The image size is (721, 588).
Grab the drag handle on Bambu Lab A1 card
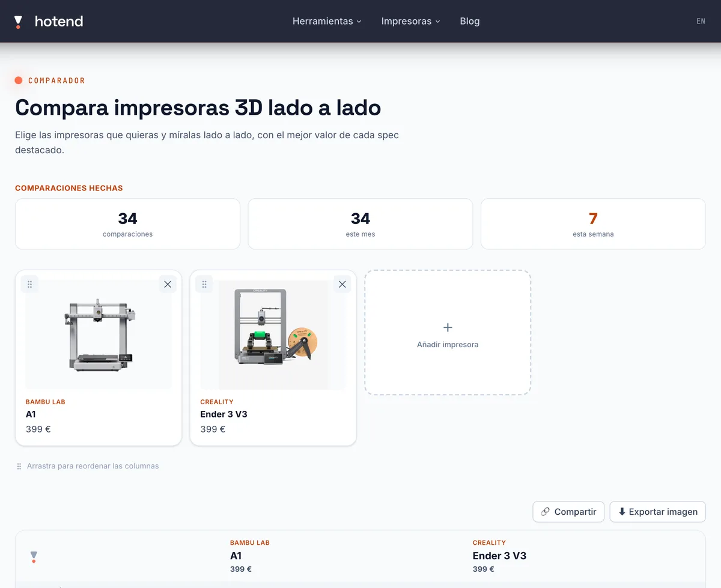29,284
